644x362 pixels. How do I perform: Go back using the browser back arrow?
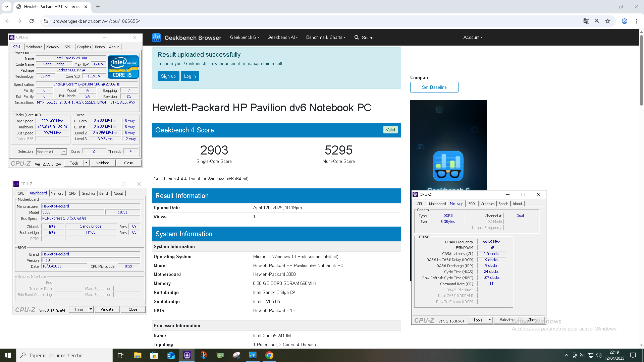coord(7,21)
